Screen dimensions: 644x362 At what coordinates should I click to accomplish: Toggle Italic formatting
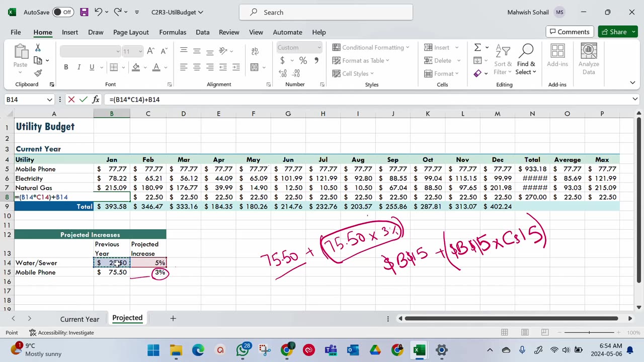tap(79, 67)
